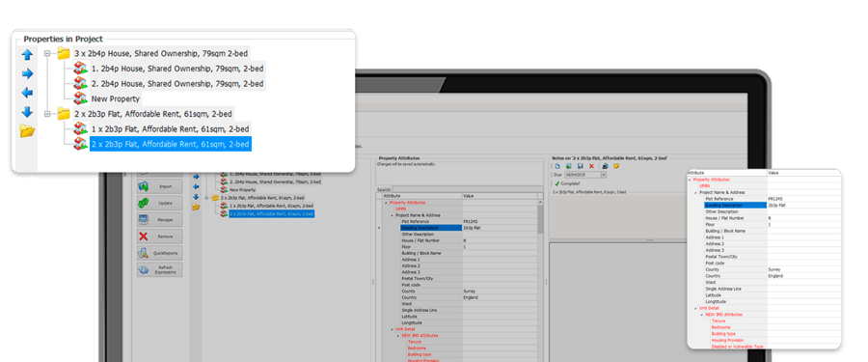The height and width of the screenshot is (362, 868).
Task: Click 'England' value in laptop attribute grid
Action: tap(471, 297)
